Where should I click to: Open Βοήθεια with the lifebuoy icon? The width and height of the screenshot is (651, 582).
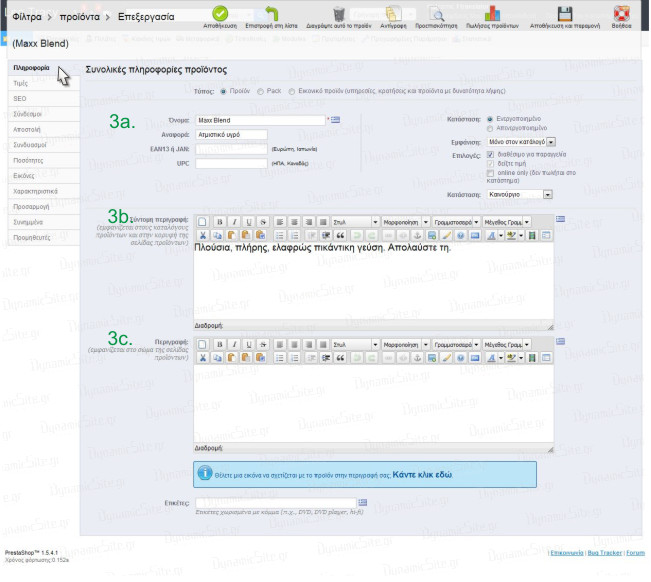pos(622,14)
